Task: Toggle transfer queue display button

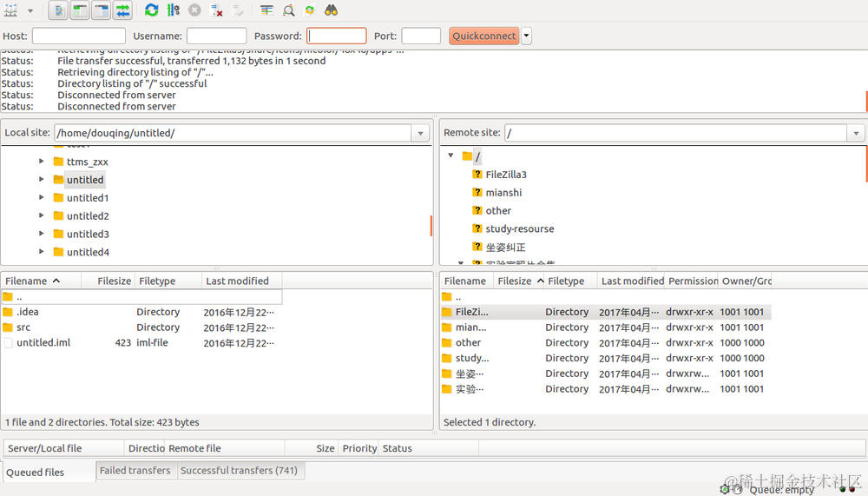Action: pos(123,10)
